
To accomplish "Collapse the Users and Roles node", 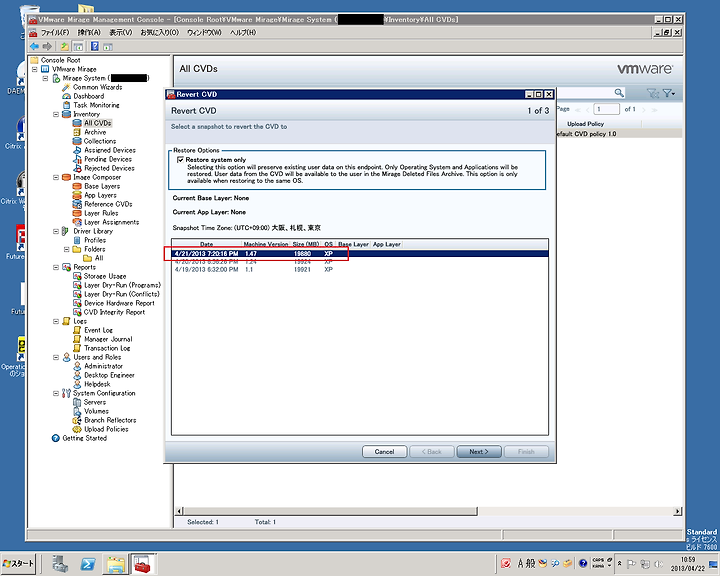I will [x=56, y=357].
